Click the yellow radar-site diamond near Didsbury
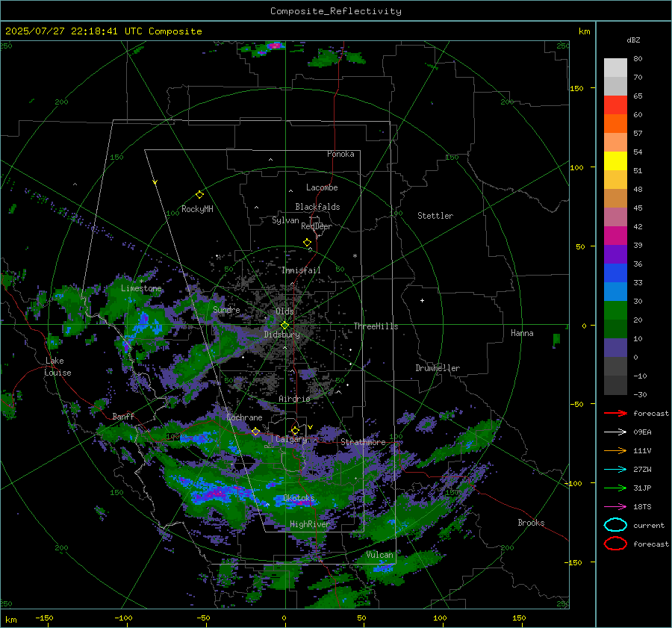This screenshot has width=672, height=628. [284, 326]
